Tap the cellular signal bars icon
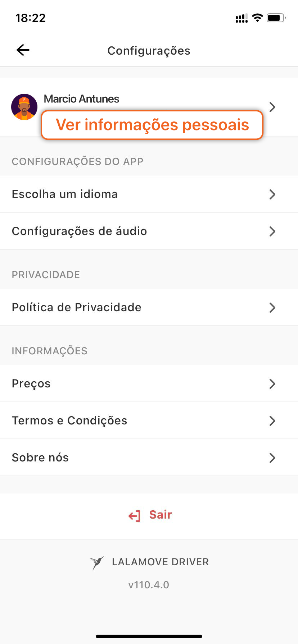The width and height of the screenshot is (298, 644). coord(241,18)
